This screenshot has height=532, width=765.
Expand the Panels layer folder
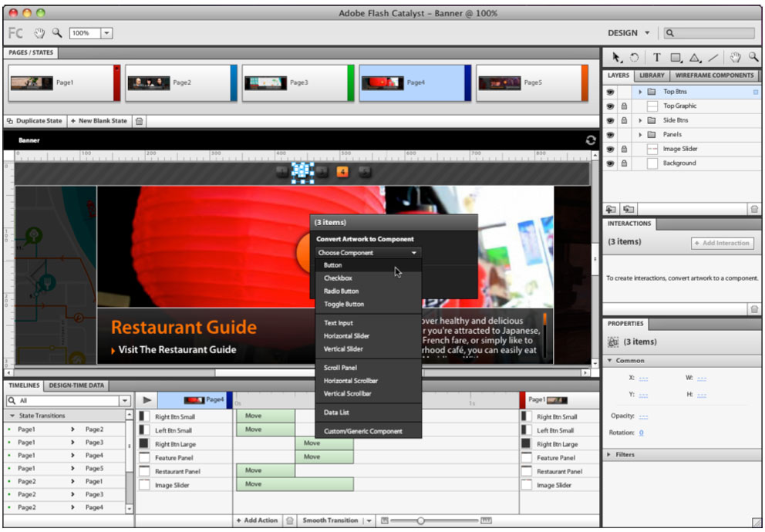tap(640, 135)
